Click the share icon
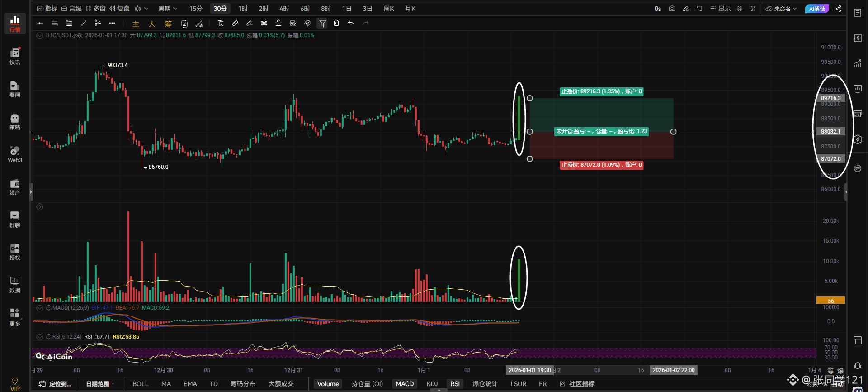The width and height of the screenshot is (868, 392). (x=838, y=9)
